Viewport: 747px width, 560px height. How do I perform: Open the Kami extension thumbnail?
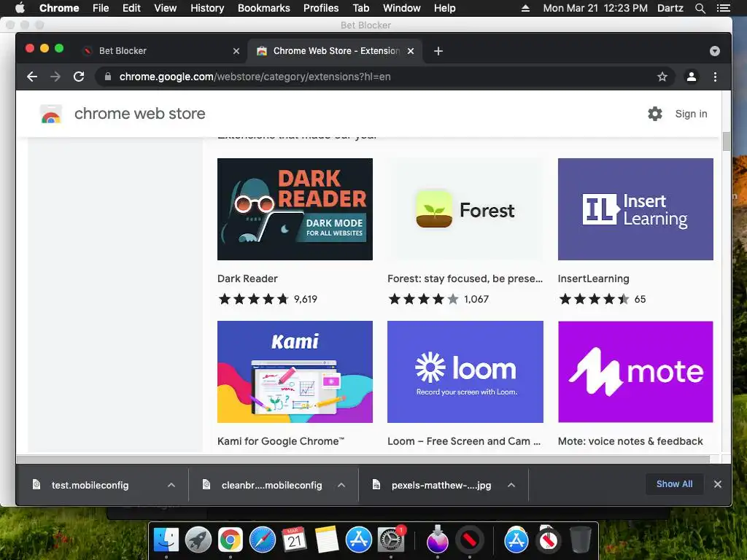coord(295,372)
